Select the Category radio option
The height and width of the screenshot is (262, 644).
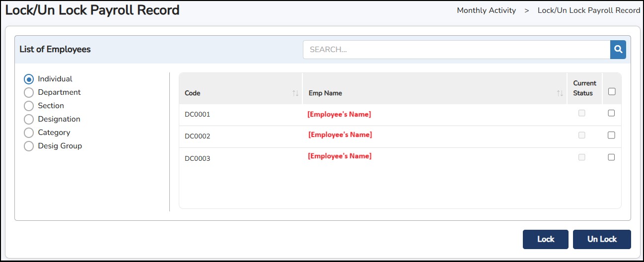tap(29, 133)
